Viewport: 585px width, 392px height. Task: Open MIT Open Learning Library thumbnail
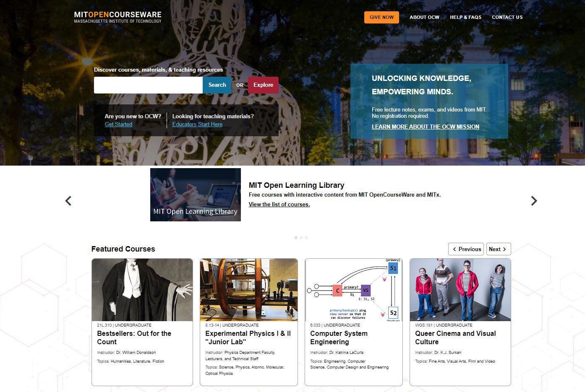coord(196,195)
